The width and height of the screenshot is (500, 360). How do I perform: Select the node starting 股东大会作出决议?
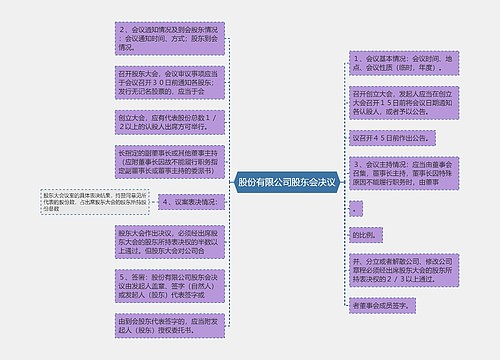coord(170,242)
